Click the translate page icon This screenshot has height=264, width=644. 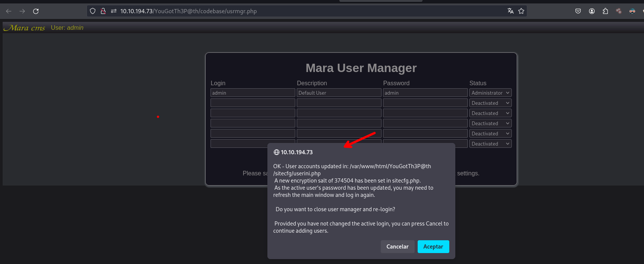click(510, 11)
